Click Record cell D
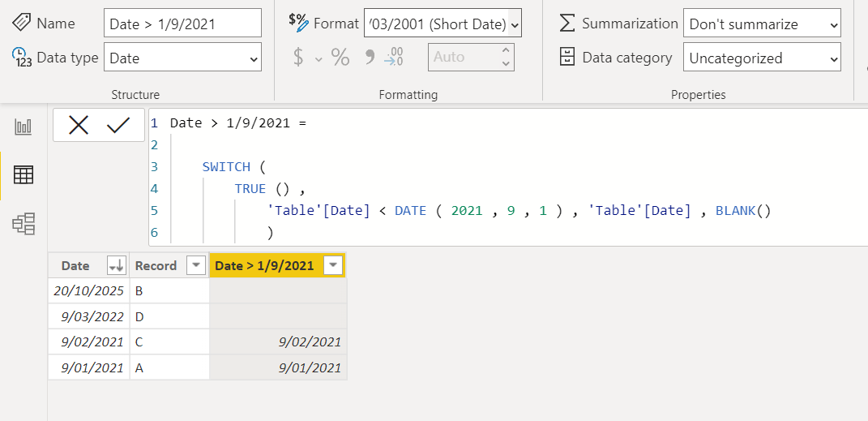Screen dimensions: 868x421 [x=169, y=316]
